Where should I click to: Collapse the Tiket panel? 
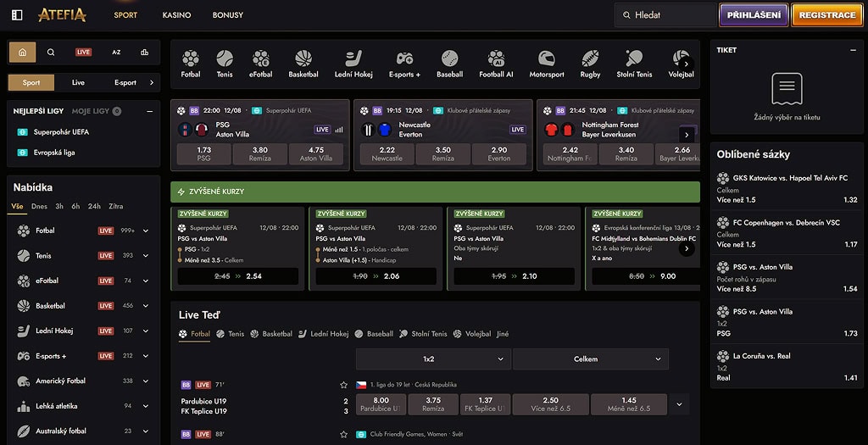[853, 50]
